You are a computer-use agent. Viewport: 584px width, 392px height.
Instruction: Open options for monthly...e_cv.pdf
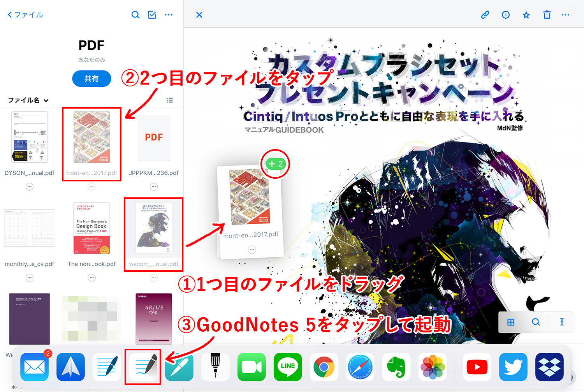[x=30, y=278]
